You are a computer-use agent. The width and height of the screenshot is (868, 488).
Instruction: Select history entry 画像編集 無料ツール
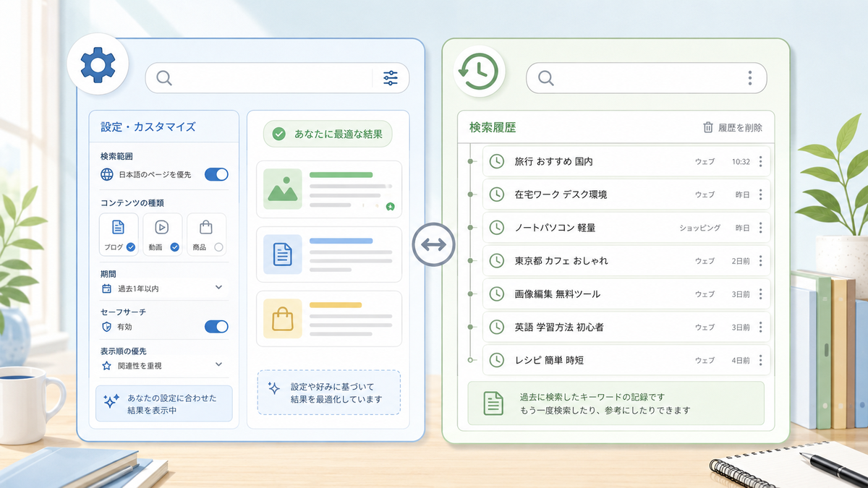click(x=626, y=294)
